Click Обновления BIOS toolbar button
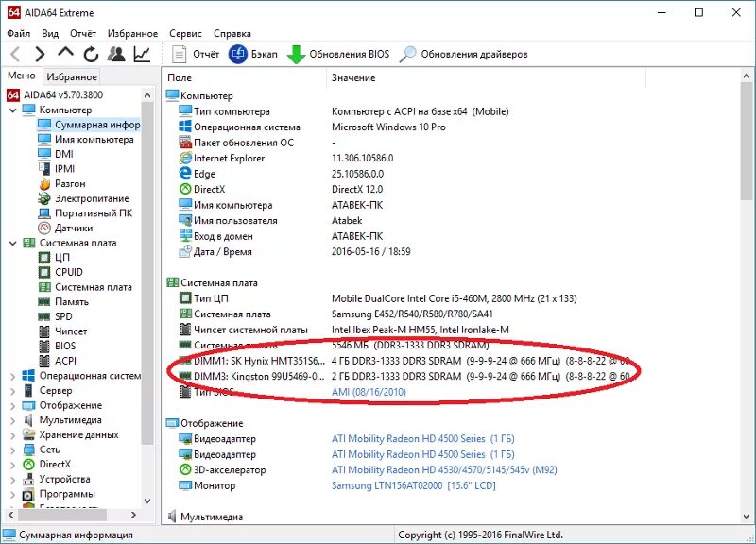The height and width of the screenshot is (544, 756). point(338,54)
